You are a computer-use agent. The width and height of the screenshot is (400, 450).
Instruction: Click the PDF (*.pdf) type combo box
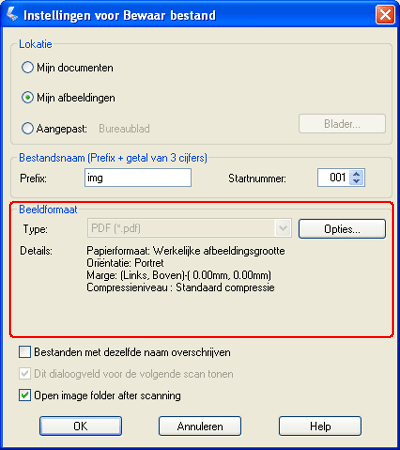(189, 228)
